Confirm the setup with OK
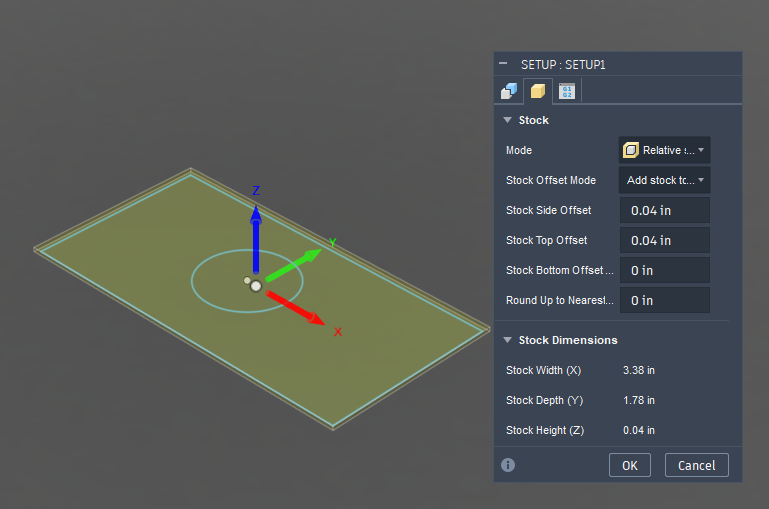 click(629, 465)
